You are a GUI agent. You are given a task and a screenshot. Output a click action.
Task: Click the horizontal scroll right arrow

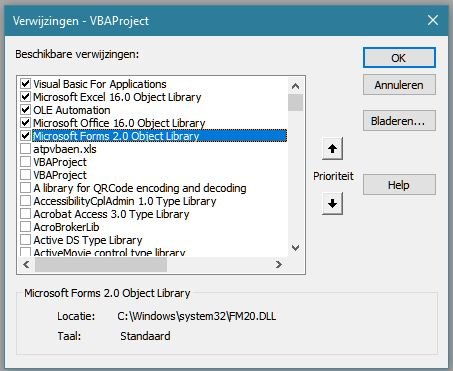[279, 265]
